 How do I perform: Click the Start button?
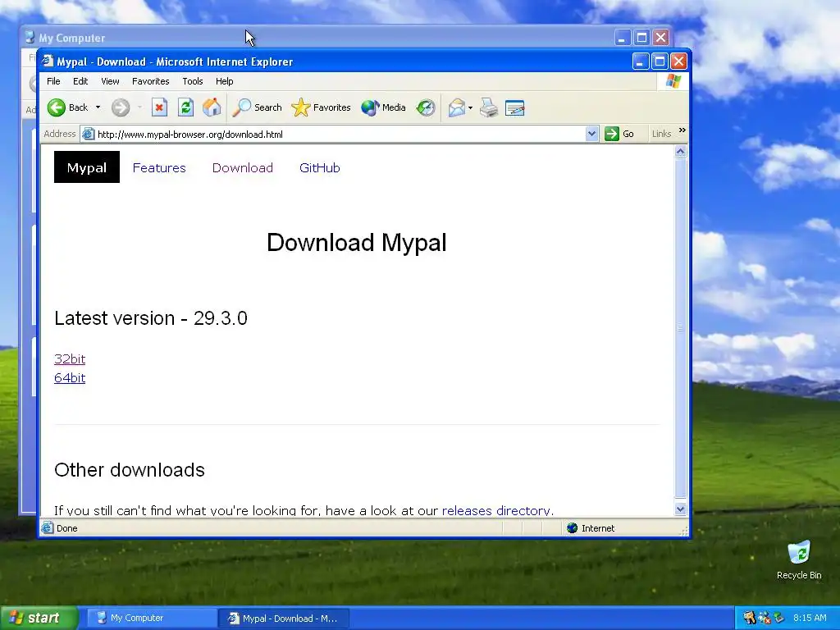coord(39,618)
